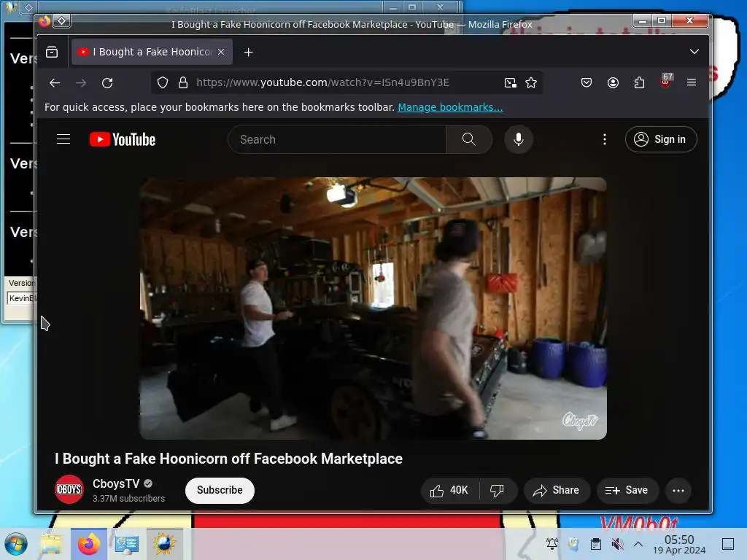Open YouTube settings three-dot menu
Image resolution: width=747 pixels, height=560 pixels.
tap(605, 139)
